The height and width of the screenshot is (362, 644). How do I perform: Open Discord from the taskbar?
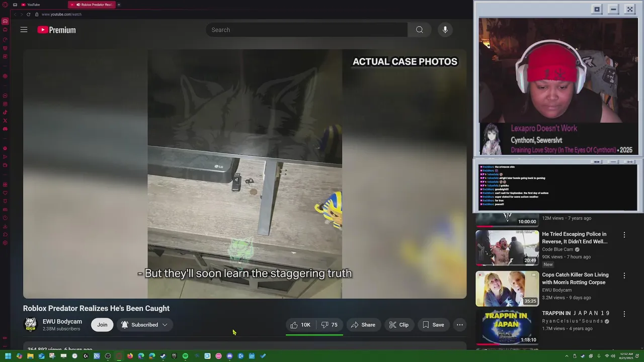(229, 356)
